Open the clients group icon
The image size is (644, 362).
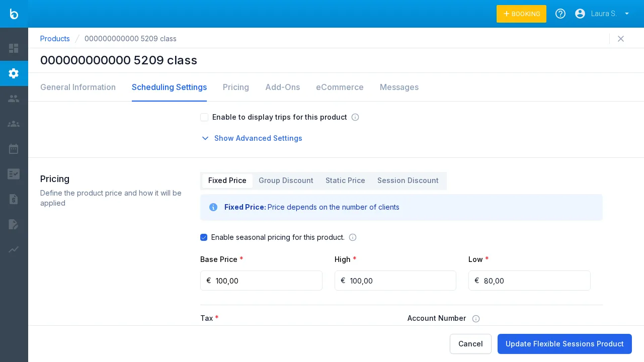[x=14, y=124]
